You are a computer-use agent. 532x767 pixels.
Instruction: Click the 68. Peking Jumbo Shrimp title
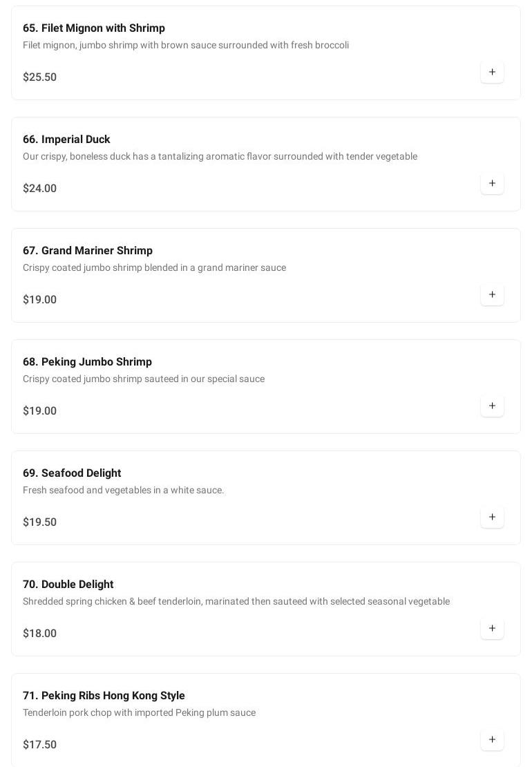coord(87,362)
